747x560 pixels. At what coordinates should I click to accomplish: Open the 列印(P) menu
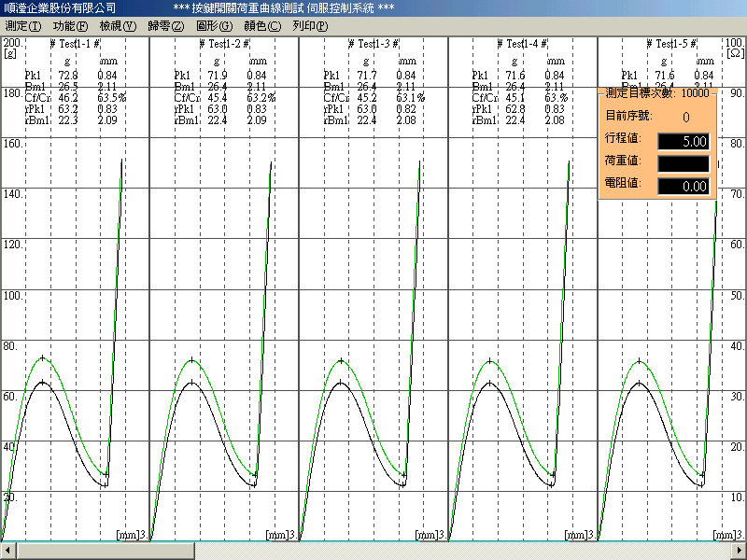click(x=310, y=26)
